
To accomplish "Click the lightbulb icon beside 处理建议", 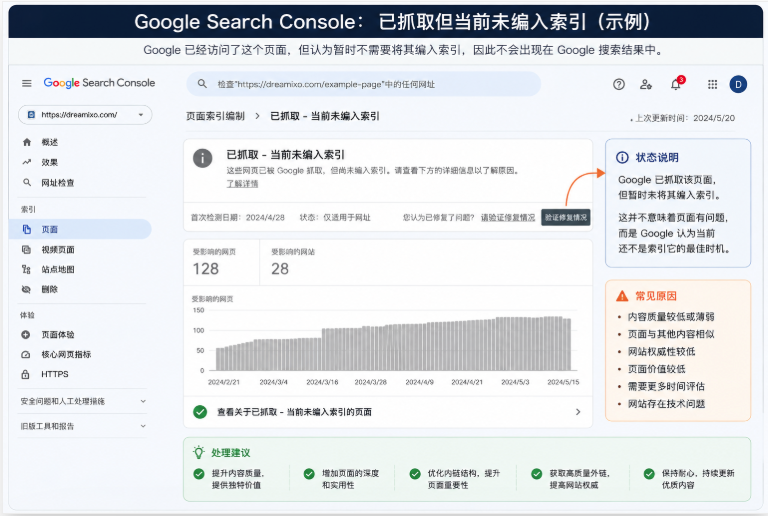I will (199, 452).
